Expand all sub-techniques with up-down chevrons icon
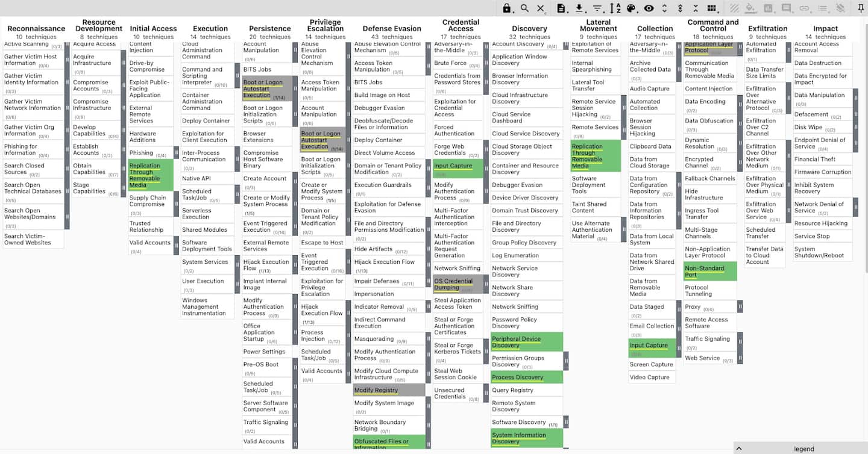This screenshot has width=868, height=454. (664, 8)
